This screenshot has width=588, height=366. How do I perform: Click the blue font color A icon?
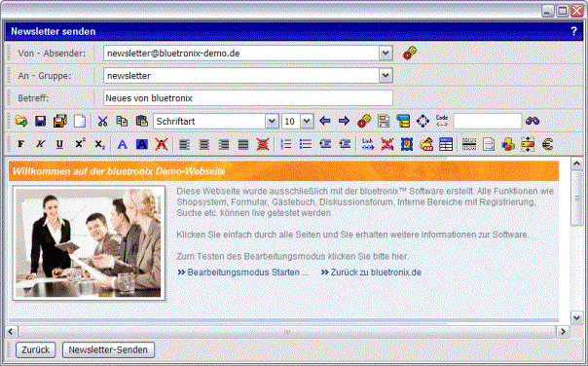[x=122, y=144]
